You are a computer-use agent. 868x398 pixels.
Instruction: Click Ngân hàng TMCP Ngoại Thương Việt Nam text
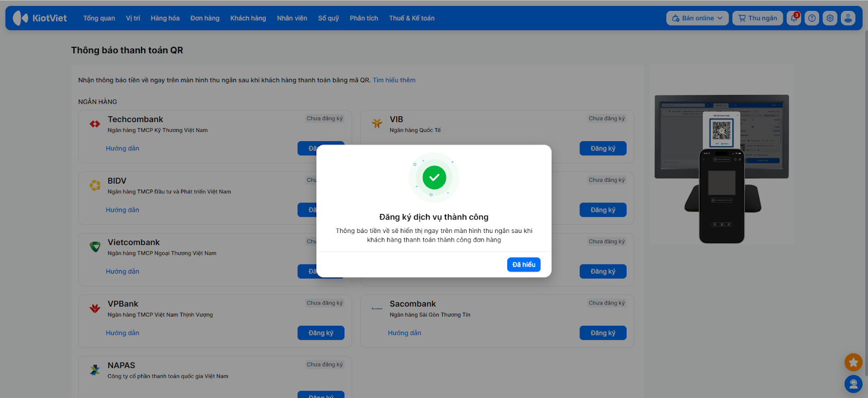[x=162, y=253]
